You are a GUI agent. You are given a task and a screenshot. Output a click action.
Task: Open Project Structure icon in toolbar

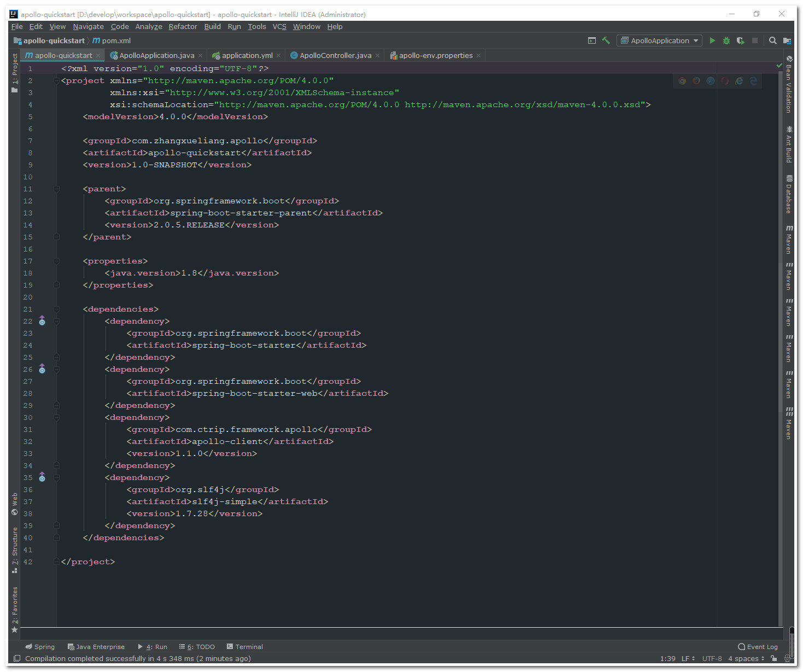coord(787,40)
